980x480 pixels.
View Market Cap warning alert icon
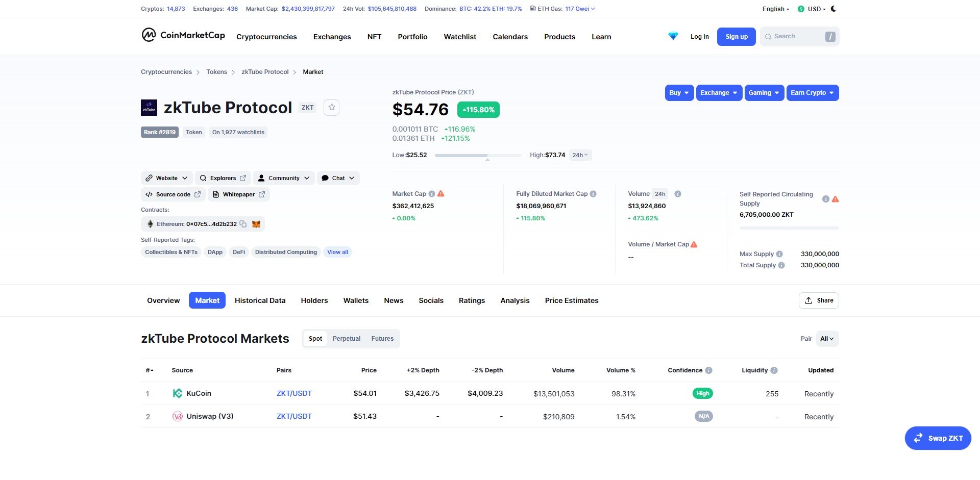click(x=441, y=193)
